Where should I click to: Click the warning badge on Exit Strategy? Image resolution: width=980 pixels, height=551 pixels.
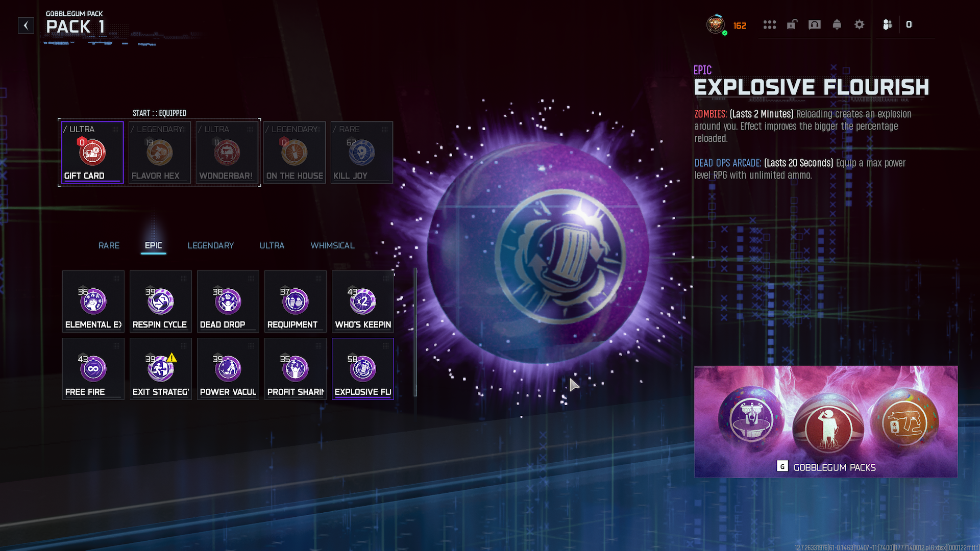point(172,357)
